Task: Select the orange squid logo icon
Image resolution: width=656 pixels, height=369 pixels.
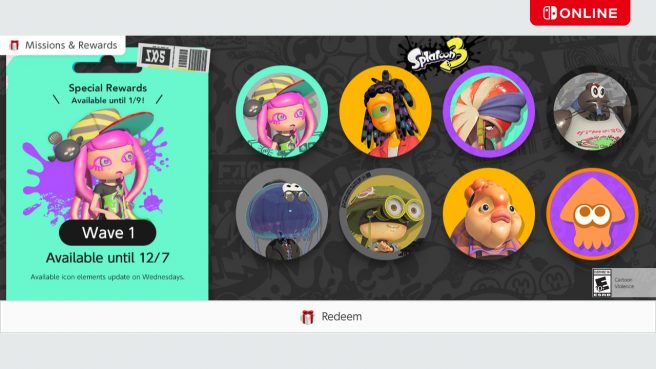Action: (592, 214)
